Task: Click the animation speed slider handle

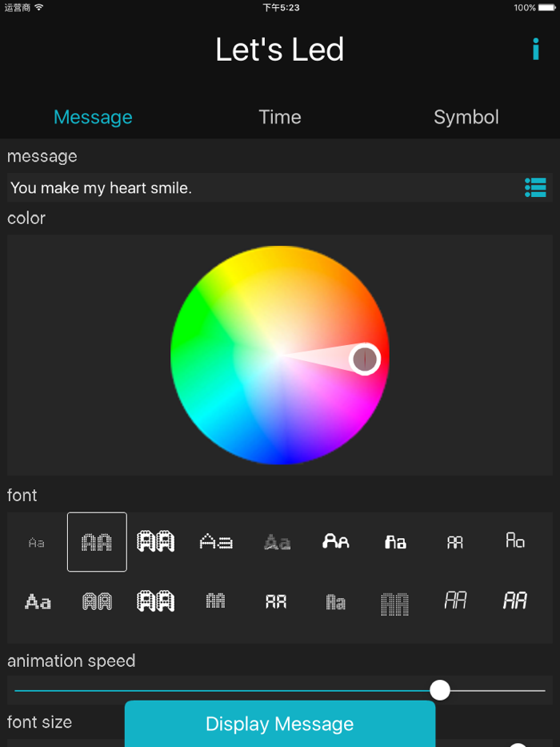Action: pyautogui.click(x=440, y=689)
